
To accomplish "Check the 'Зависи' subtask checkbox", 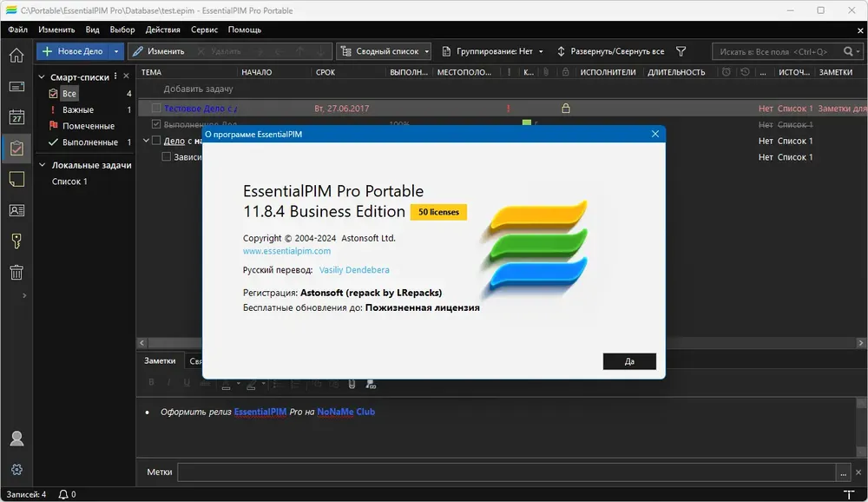I will tap(166, 157).
